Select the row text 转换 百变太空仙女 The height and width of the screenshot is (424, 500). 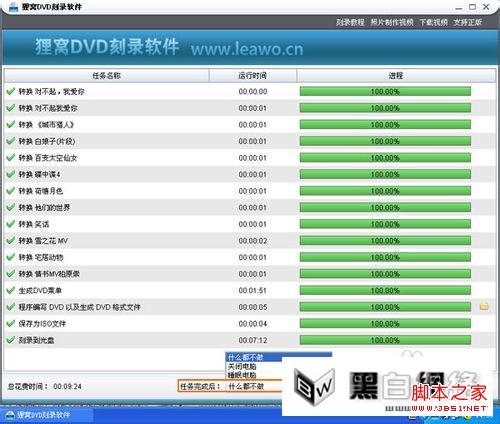(48, 158)
